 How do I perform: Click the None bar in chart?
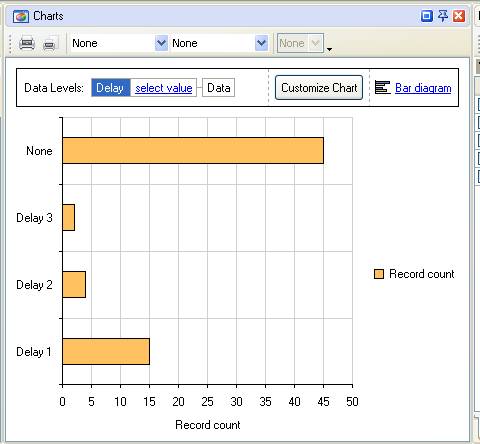coord(193,151)
